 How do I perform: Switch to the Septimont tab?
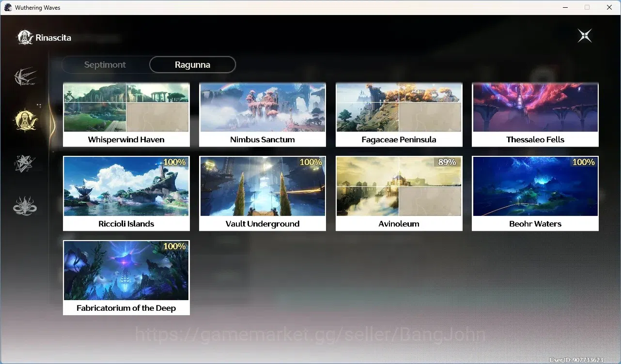point(105,64)
